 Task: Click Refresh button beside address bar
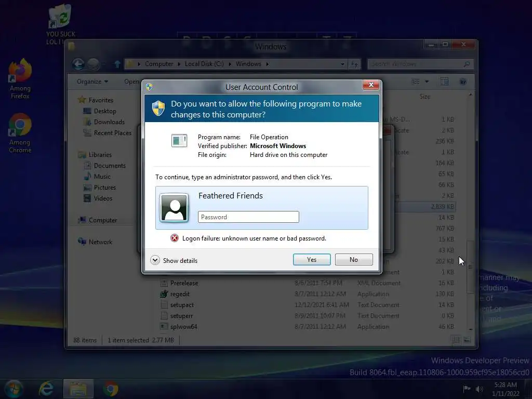354,64
